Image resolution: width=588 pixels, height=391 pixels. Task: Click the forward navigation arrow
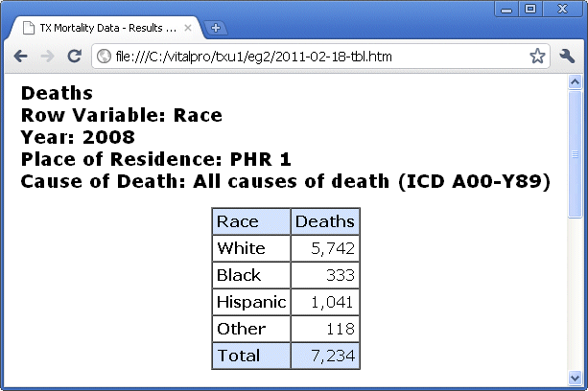pos(47,57)
